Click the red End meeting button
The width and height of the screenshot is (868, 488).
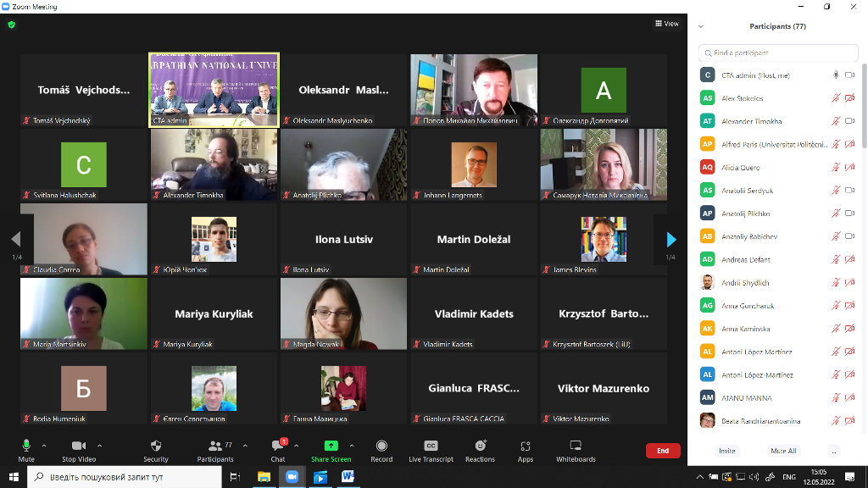click(x=663, y=451)
